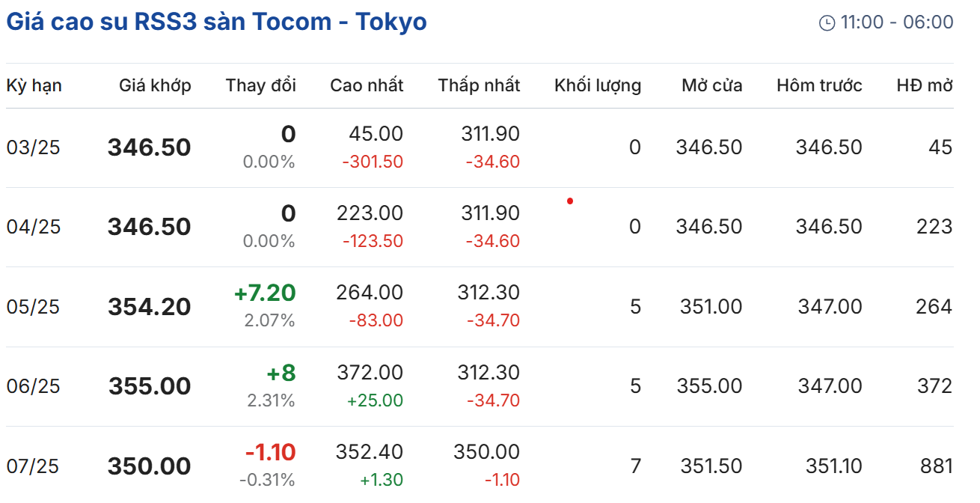Click the HĐ mở column header
Viewport: 980px width, 503px height.
pyautogui.click(x=925, y=85)
